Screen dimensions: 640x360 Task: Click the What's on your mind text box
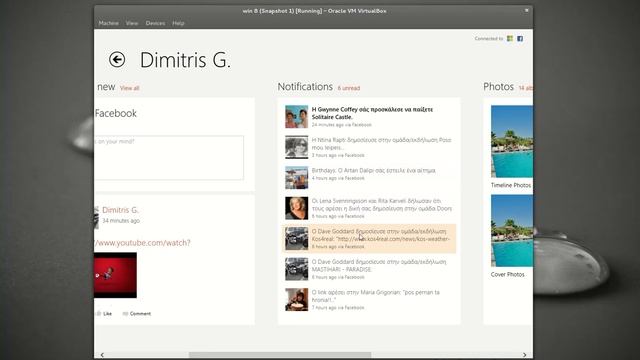pyautogui.click(x=169, y=158)
